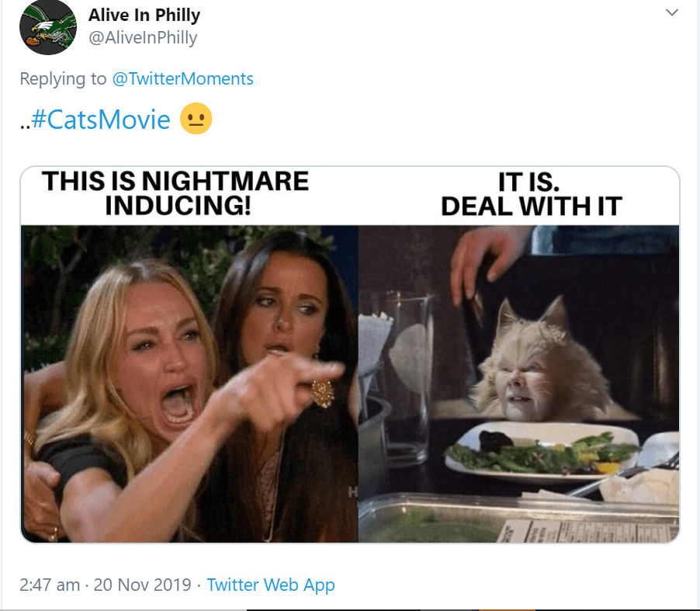Follow the Twitter Web App source link
Viewport: 700px width, 611px height.
271,585
